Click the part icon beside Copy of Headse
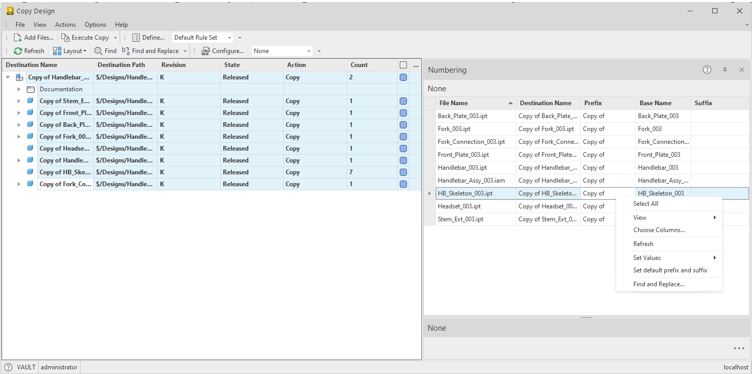The width and height of the screenshot is (753, 374). [x=30, y=148]
